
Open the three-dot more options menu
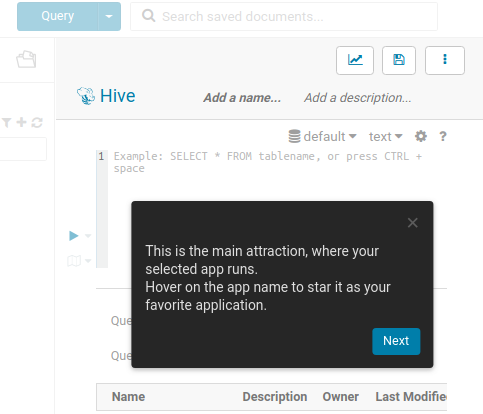[445, 60]
